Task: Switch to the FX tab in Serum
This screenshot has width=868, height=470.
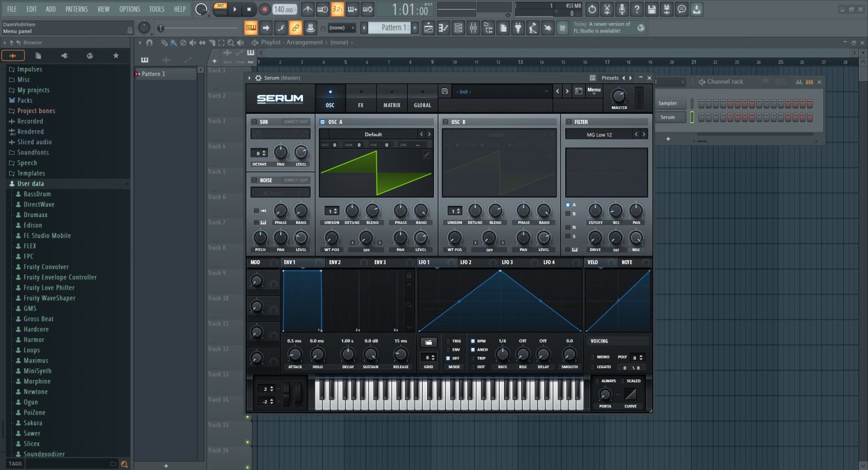Action: click(361, 98)
